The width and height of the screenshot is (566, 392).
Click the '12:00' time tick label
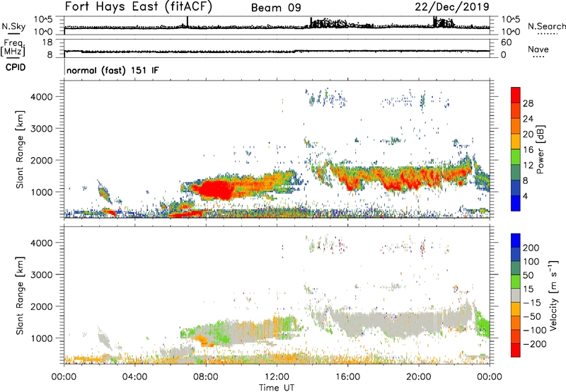pyautogui.click(x=277, y=377)
